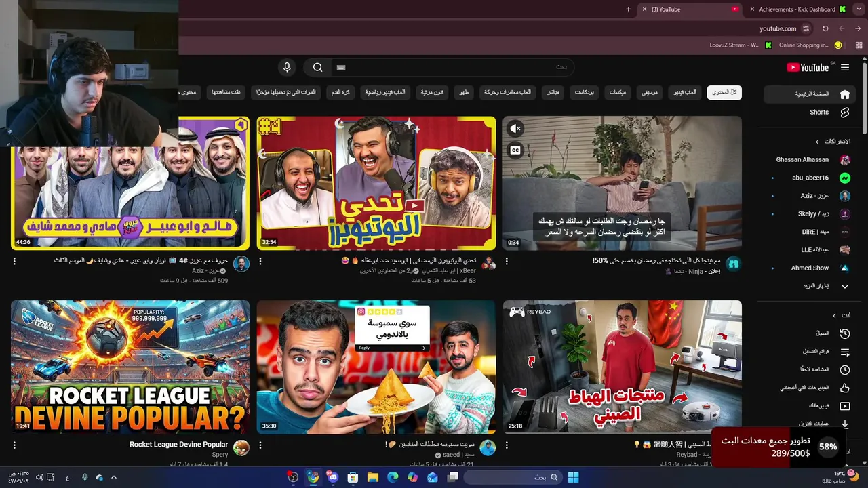This screenshot has width=868, height=488.
Task: Show hidden Windows tray icons chevron
Action: pos(114,477)
